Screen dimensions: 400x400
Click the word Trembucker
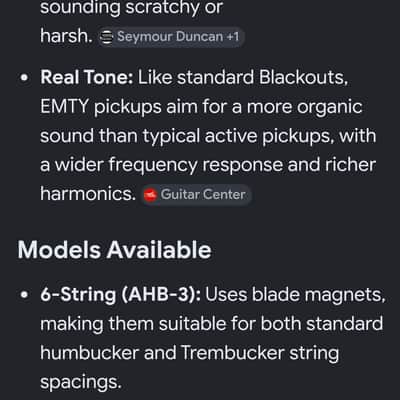click(233, 353)
